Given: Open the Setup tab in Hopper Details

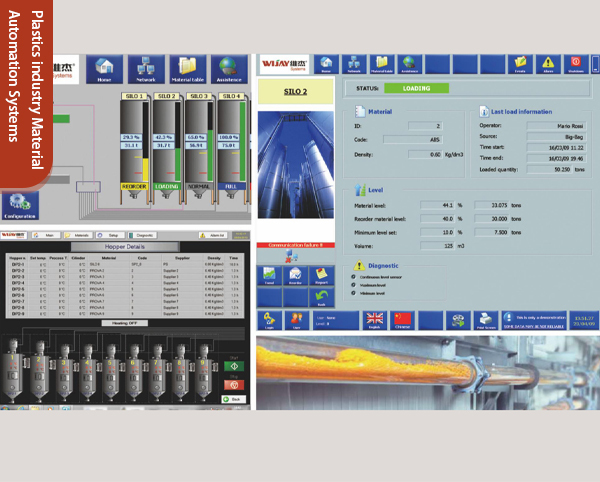Looking at the screenshot, I should pyautogui.click(x=110, y=235).
